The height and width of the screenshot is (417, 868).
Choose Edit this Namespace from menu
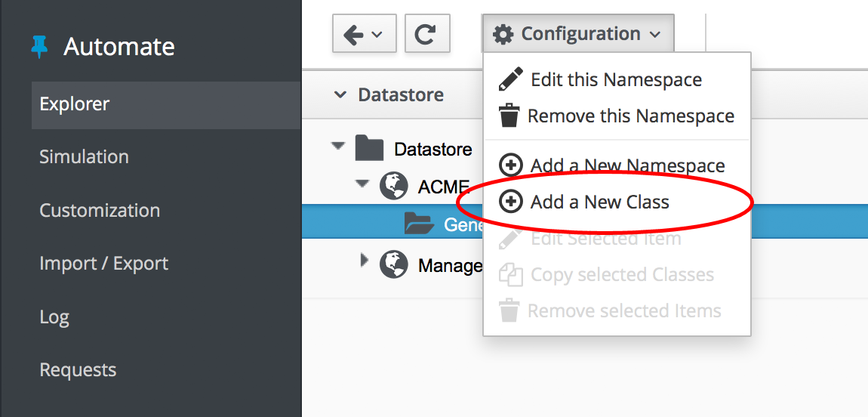(616, 79)
